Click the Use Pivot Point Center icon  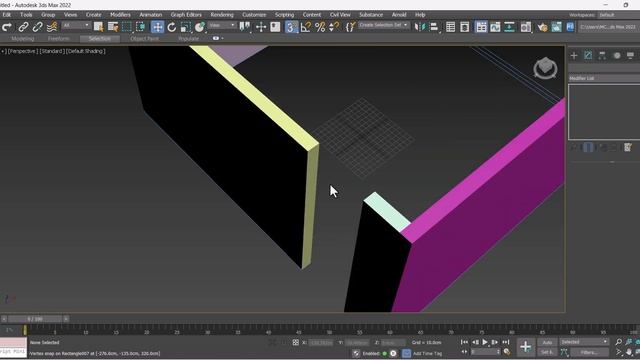[245, 27]
